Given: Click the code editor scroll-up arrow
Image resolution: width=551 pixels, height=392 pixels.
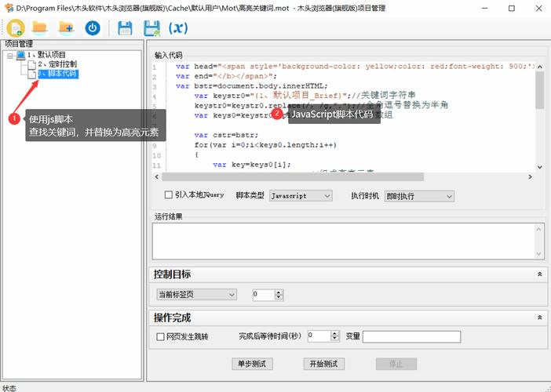Looking at the screenshot, I should (540, 67).
